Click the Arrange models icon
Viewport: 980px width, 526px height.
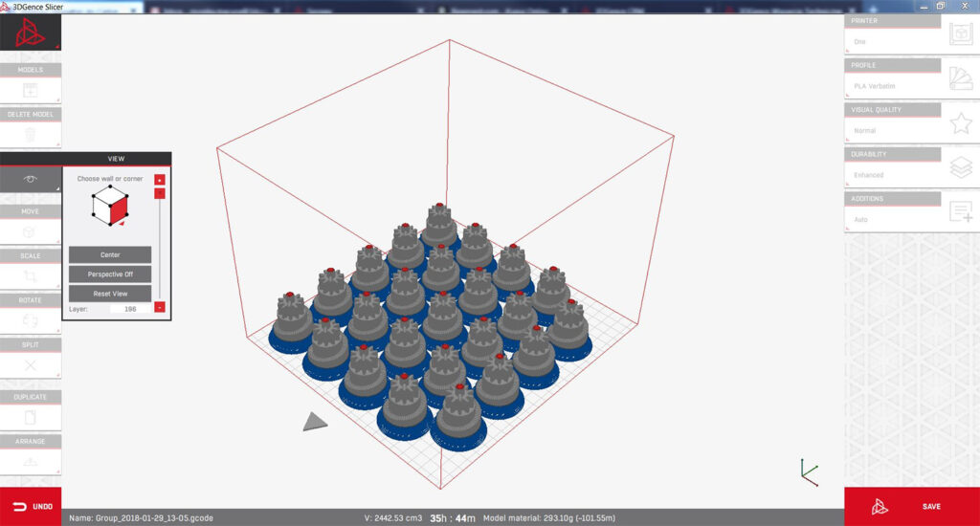point(30,461)
